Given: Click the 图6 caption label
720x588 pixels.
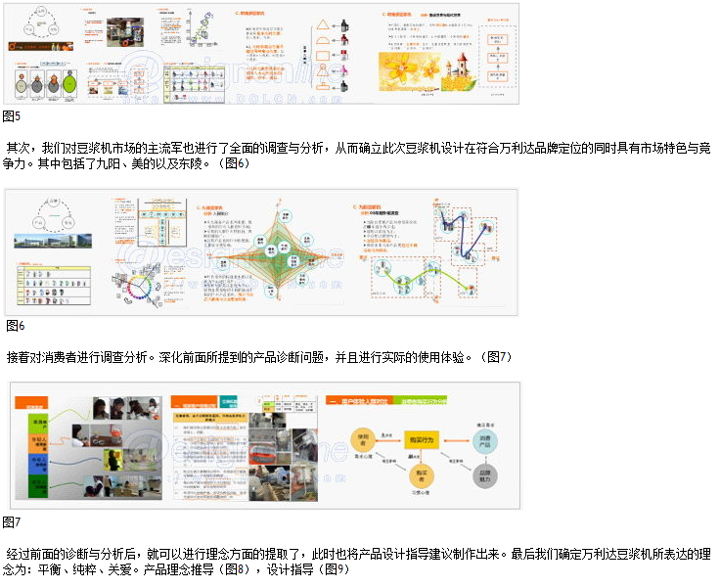Looking at the screenshot, I should click(15, 325).
